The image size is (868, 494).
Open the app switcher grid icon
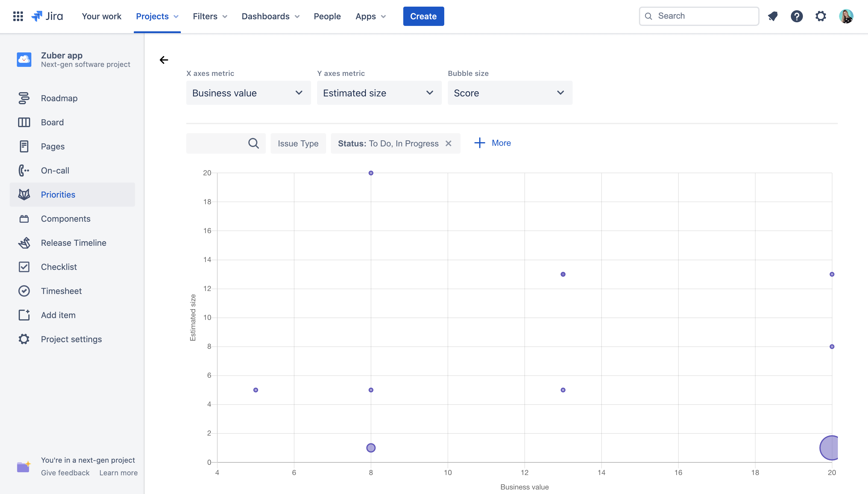(18, 16)
